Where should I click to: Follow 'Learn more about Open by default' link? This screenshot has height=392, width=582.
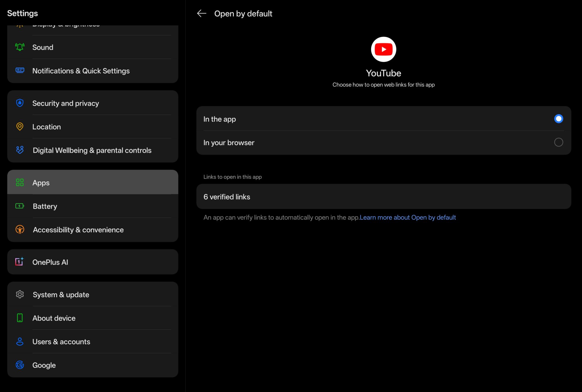408,217
